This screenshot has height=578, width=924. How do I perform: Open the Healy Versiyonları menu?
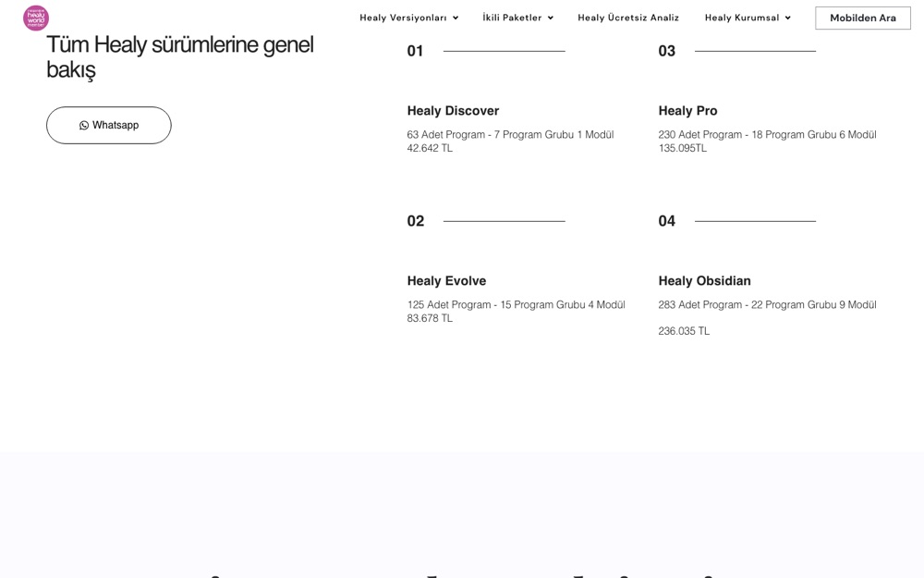(x=403, y=18)
